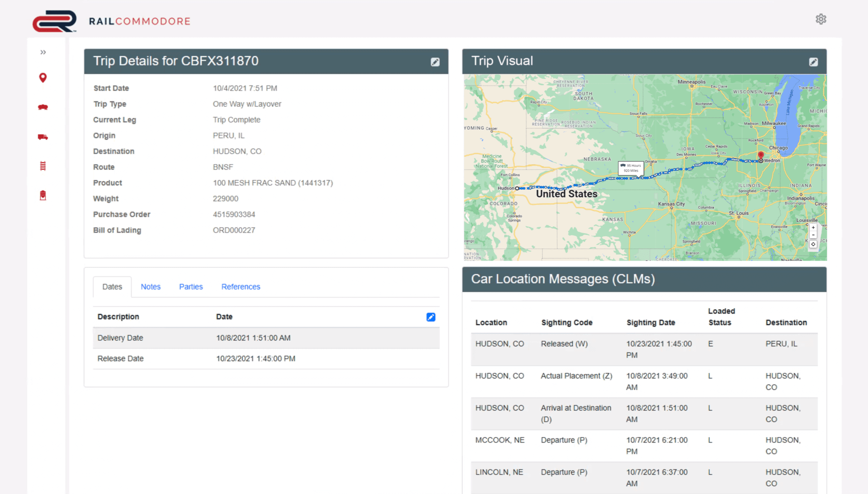Expand the left sidebar navigation
The image size is (868, 494).
click(43, 52)
